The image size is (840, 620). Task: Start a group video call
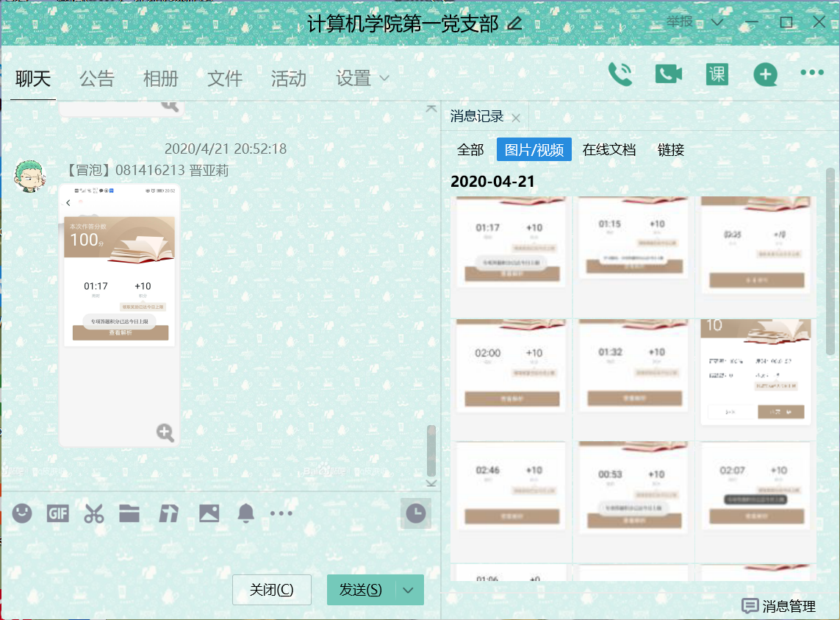click(668, 74)
